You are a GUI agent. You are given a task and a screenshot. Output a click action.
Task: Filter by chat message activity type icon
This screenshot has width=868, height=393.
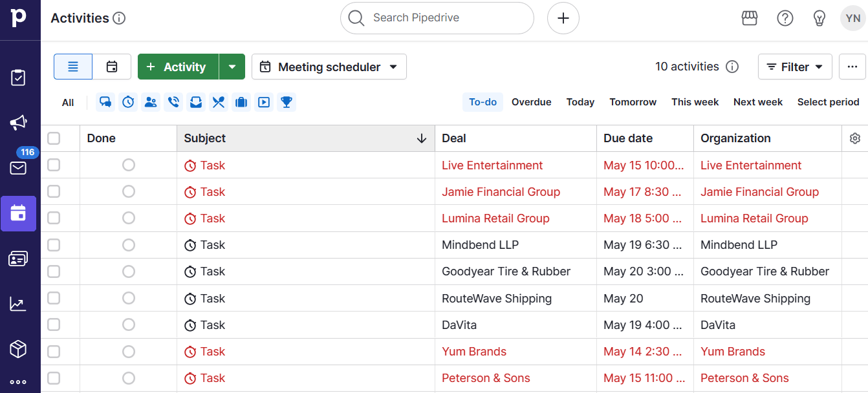tap(105, 102)
